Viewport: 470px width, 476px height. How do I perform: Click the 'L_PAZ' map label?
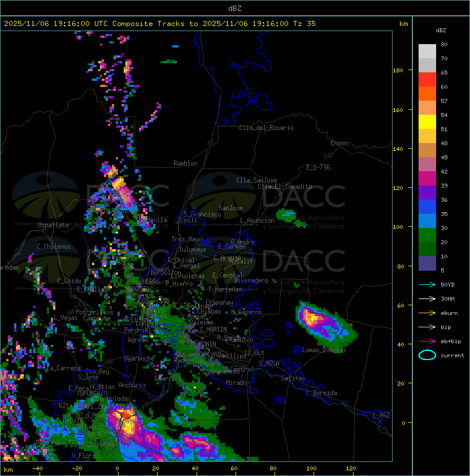point(381,416)
